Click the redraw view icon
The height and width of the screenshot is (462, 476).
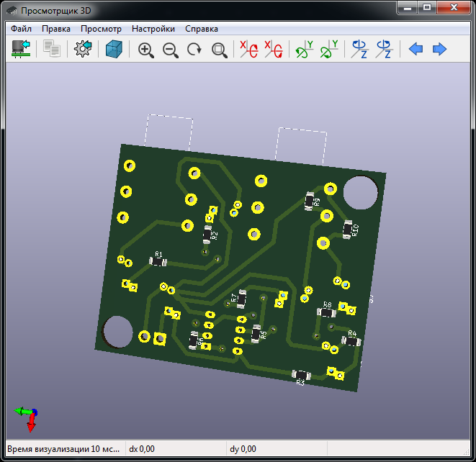[194, 50]
